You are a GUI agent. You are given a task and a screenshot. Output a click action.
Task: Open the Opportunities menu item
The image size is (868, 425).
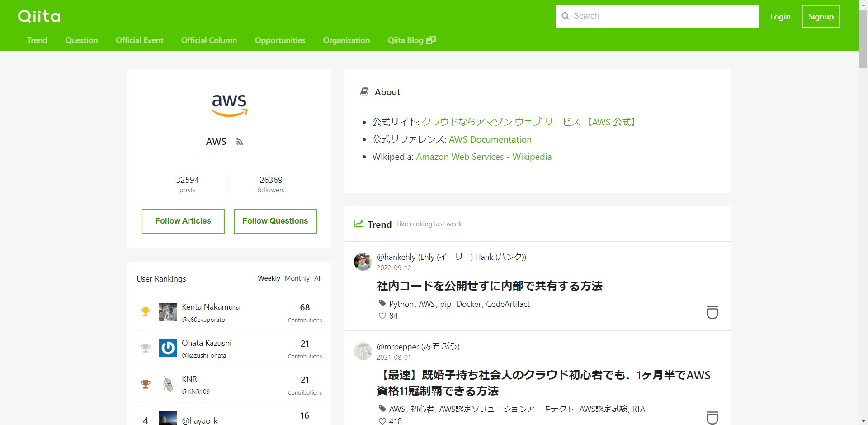(280, 40)
